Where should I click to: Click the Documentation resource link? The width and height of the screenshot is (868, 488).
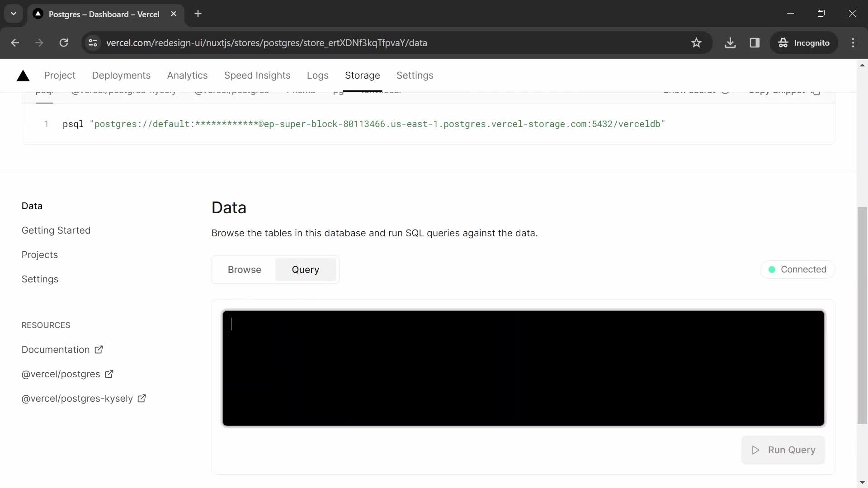62,349
